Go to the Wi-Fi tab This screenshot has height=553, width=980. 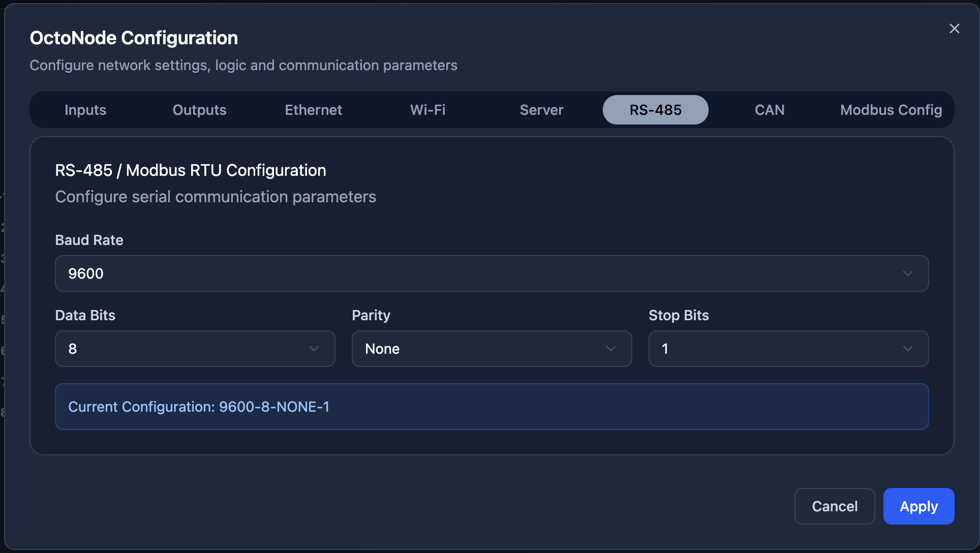click(x=427, y=110)
